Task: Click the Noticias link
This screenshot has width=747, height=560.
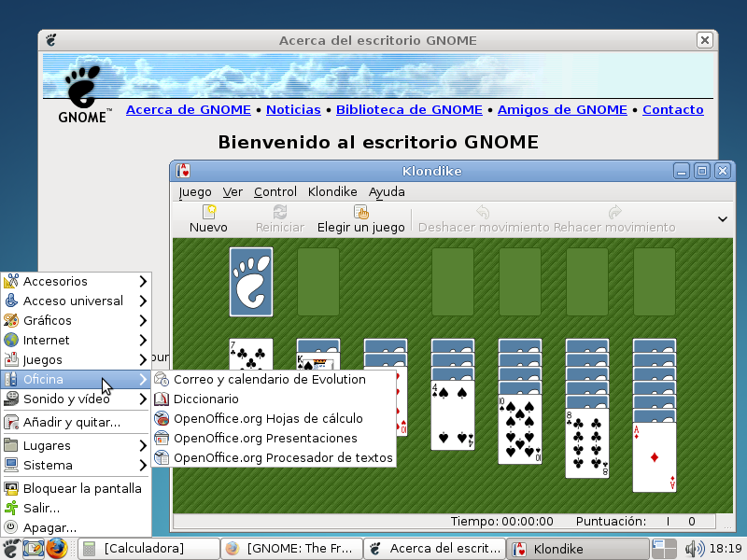Action: point(293,109)
